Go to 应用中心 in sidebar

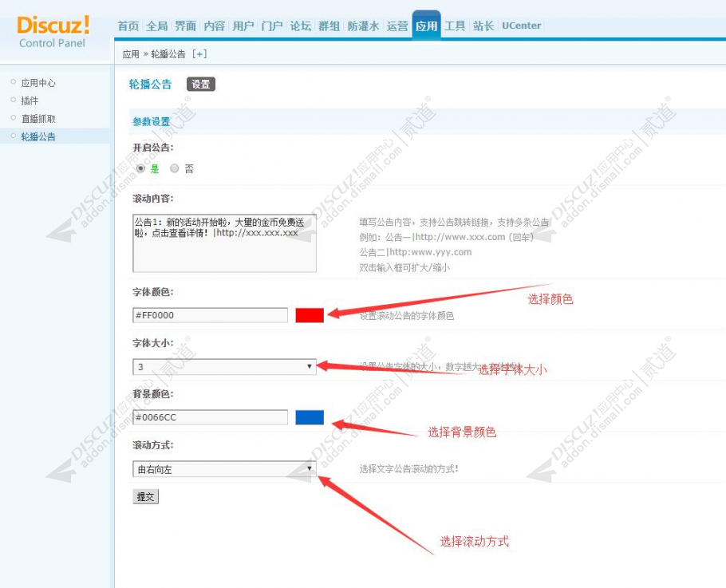[38, 83]
